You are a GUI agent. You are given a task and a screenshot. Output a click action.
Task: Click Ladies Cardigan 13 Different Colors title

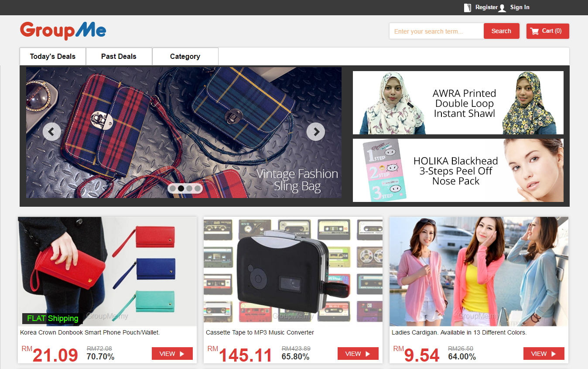(x=459, y=332)
